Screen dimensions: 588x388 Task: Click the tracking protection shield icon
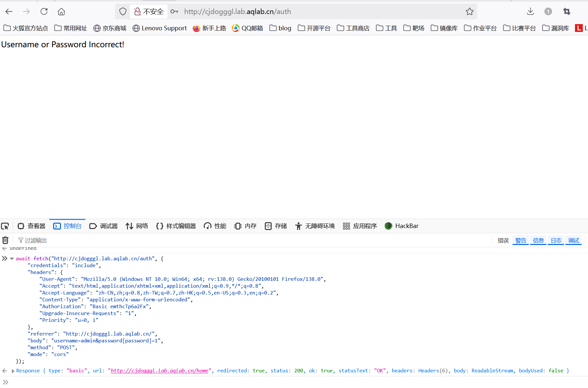pos(123,12)
